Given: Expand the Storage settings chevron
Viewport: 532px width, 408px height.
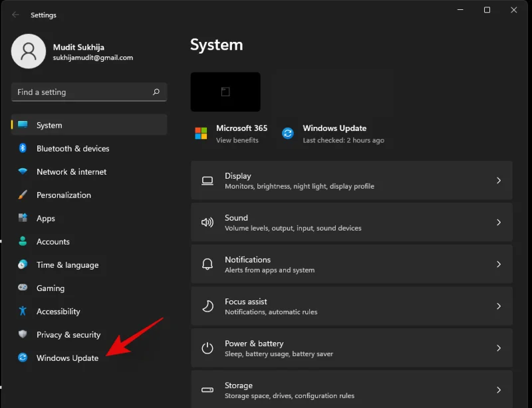Looking at the screenshot, I should [498, 390].
